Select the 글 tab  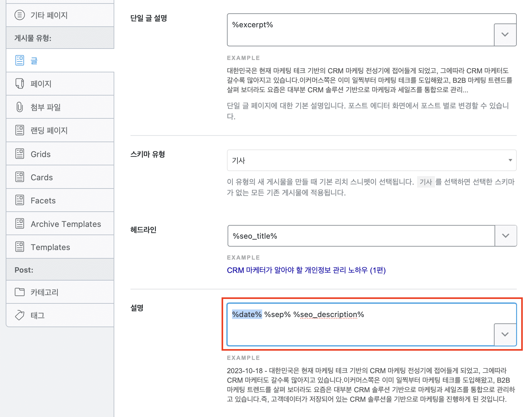coord(60,60)
